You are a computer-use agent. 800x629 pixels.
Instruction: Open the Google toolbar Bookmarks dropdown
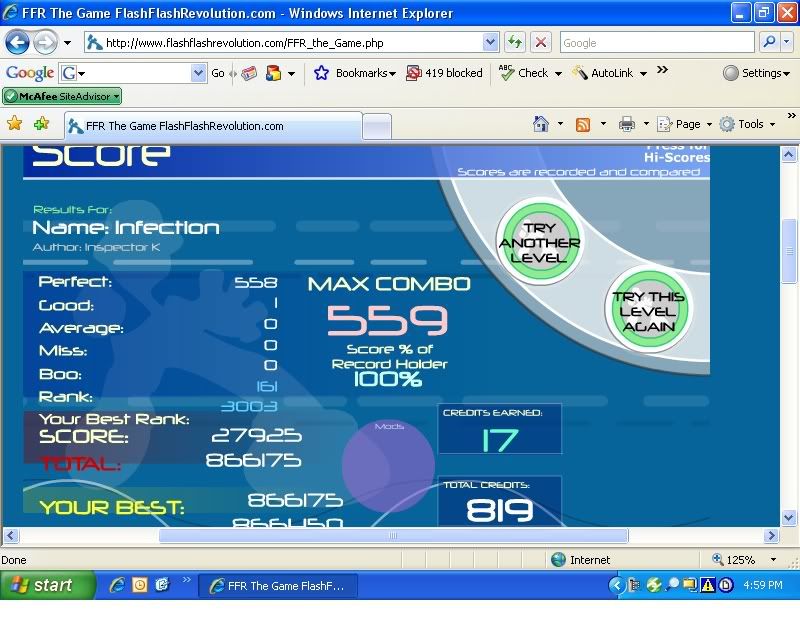[355, 73]
